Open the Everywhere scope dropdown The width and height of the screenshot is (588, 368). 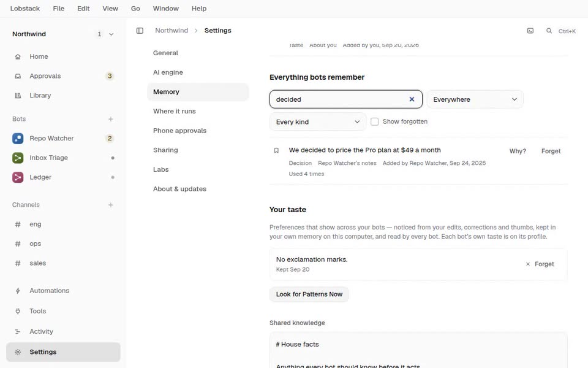[x=475, y=99]
